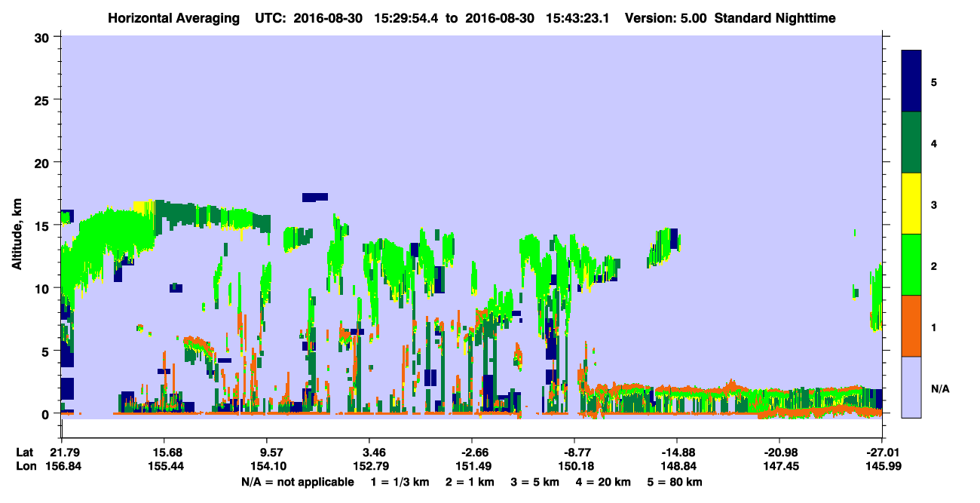
Task: Click the latitude value -27.01
Action: pyautogui.click(x=881, y=452)
